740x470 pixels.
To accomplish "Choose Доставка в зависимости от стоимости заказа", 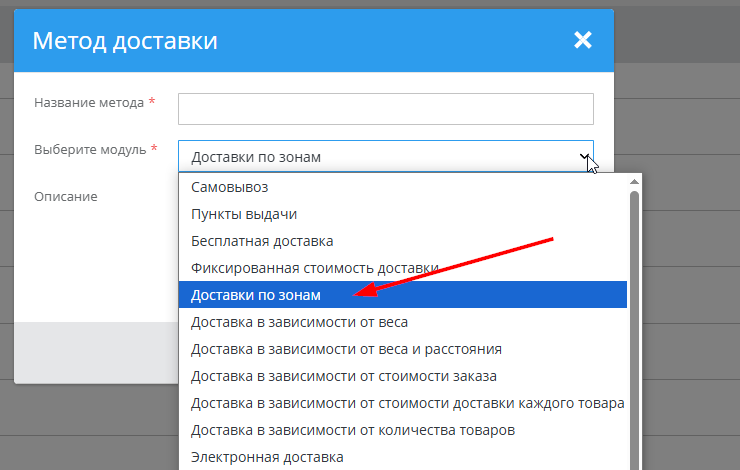I will pos(343,376).
